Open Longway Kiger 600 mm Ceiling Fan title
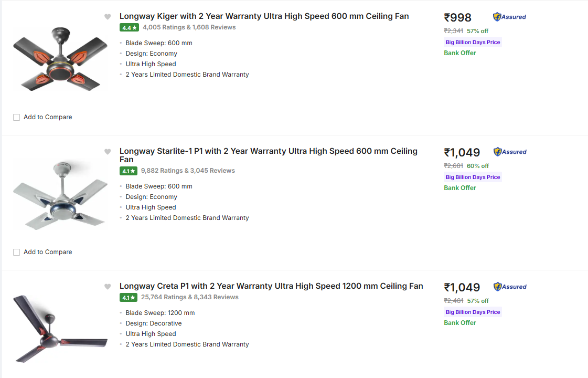The image size is (588, 378). [264, 16]
